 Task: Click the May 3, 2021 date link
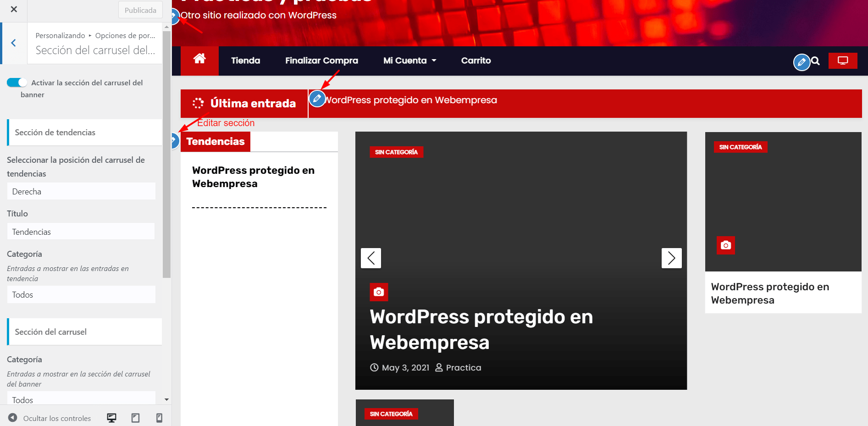[405, 368]
